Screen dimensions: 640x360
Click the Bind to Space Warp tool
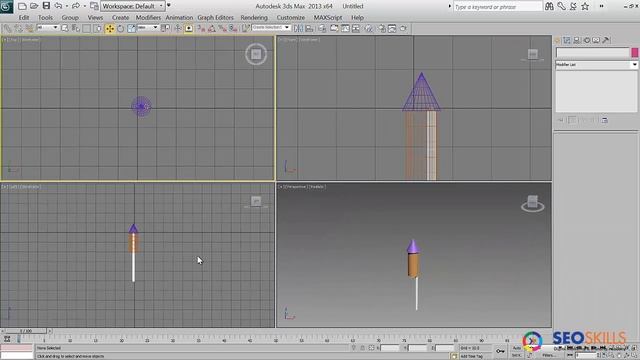point(29,28)
